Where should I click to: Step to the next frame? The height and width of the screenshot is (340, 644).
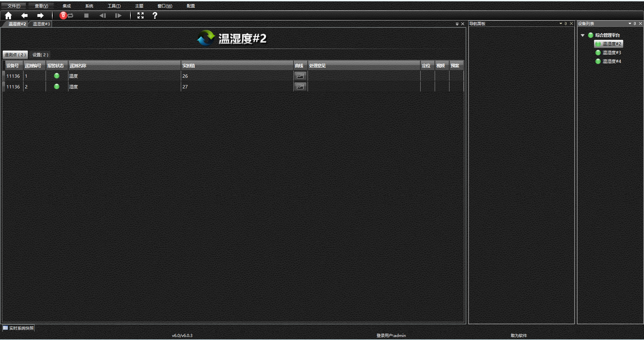[x=118, y=15]
